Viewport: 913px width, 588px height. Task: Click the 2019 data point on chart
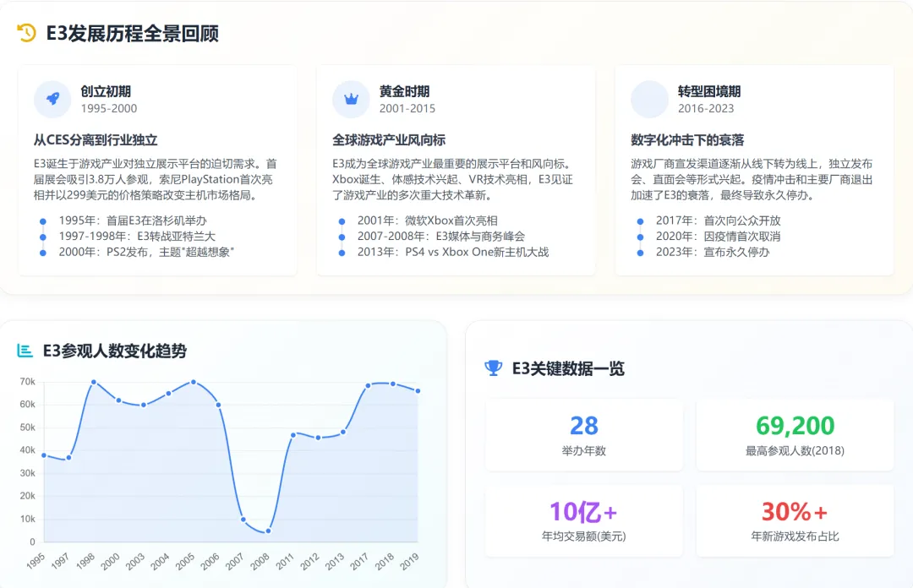418,390
